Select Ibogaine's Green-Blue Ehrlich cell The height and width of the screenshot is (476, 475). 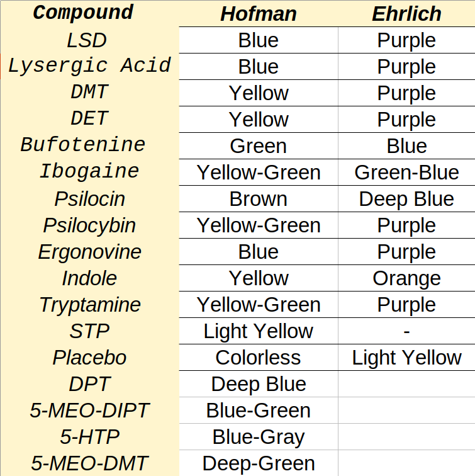[x=406, y=172]
